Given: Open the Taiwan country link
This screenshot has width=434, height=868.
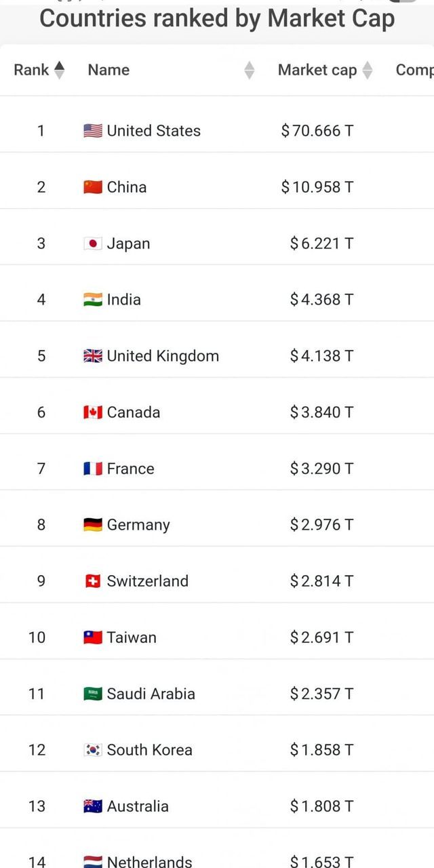Looking at the screenshot, I should [132, 637].
